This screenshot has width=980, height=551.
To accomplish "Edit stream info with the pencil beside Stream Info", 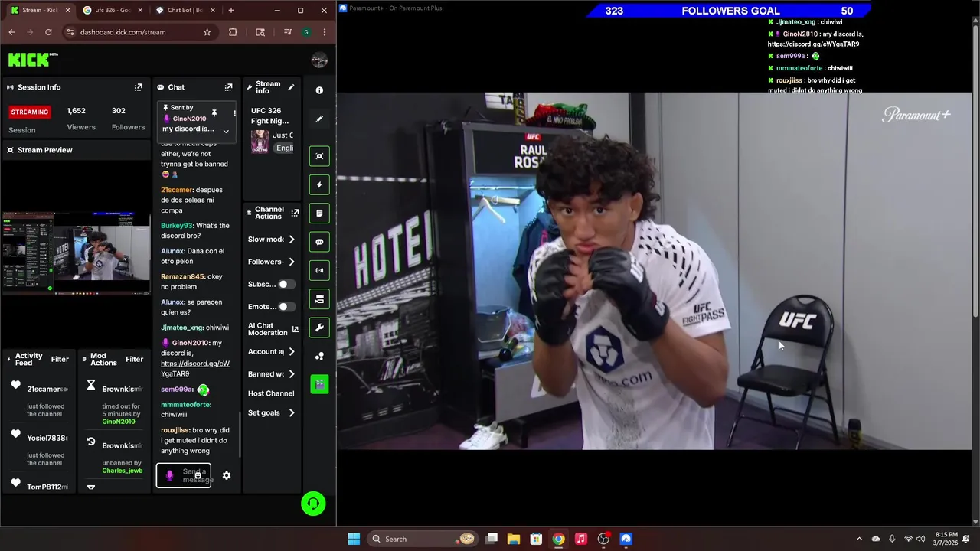I will click(291, 87).
